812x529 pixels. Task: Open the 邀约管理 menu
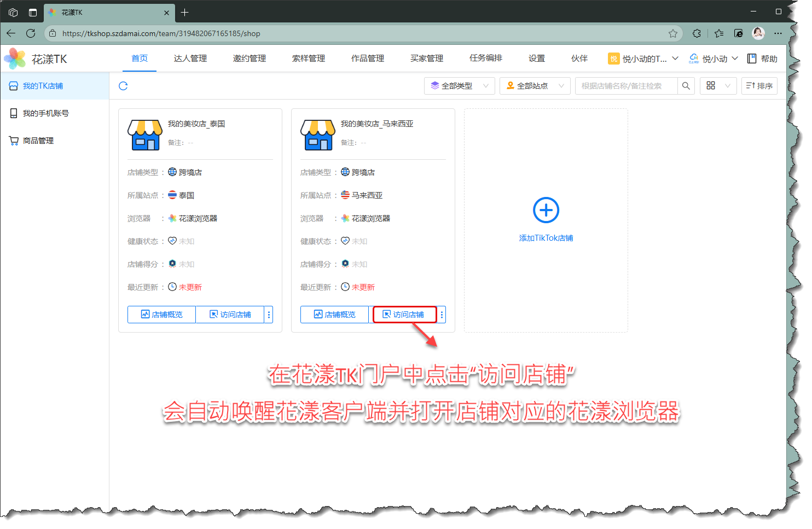click(x=250, y=59)
